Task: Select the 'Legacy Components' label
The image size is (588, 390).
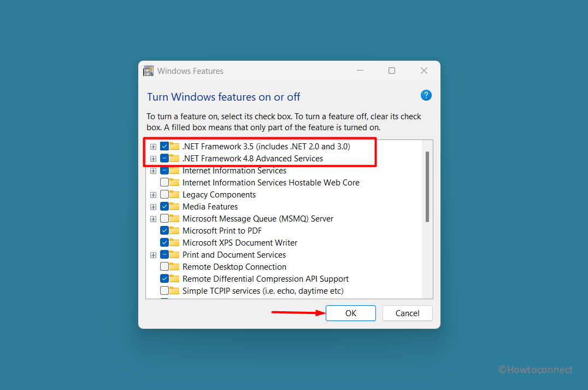Action: pyautogui.click(x=219, y=194)
